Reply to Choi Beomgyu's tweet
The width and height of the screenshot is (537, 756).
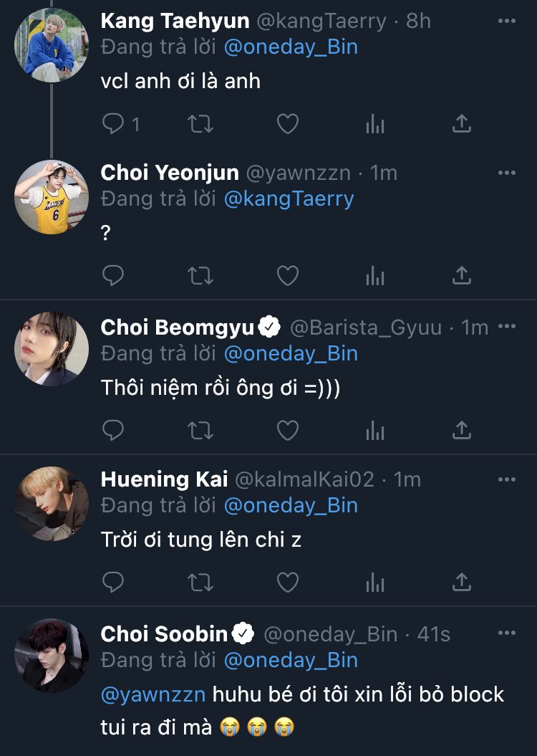(x=114, y=430)
